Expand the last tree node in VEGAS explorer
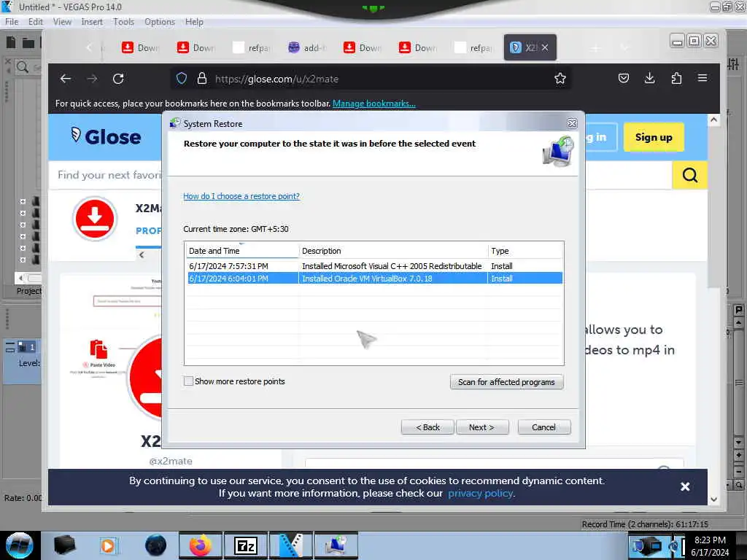Viewport: 747px width, 560px height. tap(23, 260)
